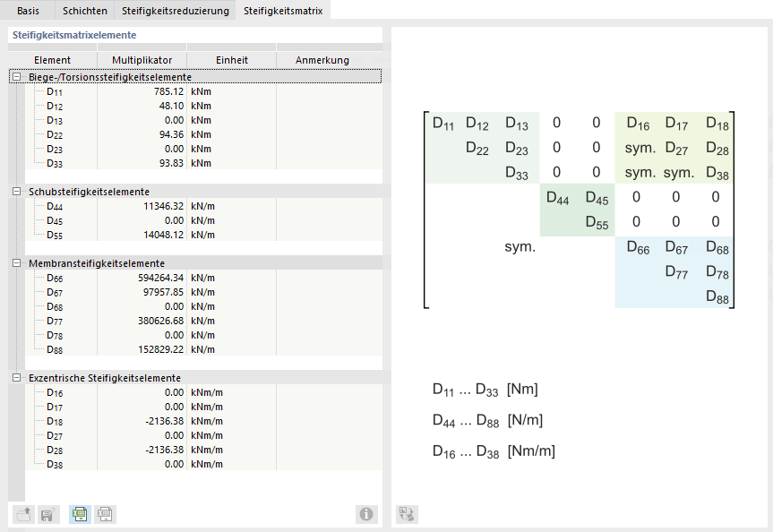Viewport: 773px width, 532px height.
Task: Select the D18 eccentric stiffness row
Action: click(x=56, y=421)
